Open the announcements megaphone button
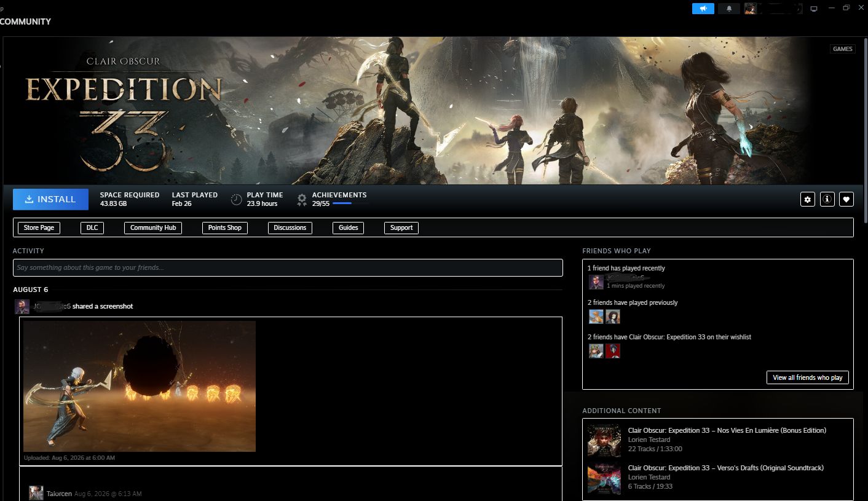This screenshot has height=501, width=868. [703, 9]
